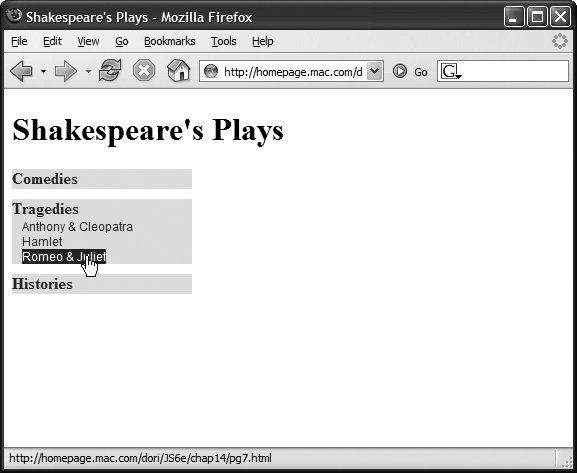
Task: Open the Romeo & Juliet link
Action: 64,257
